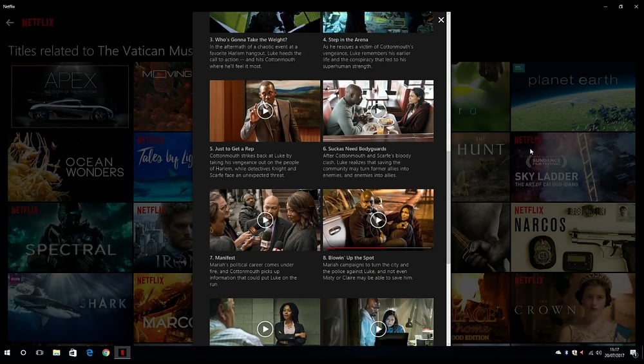Launch Microsoft Edge from the taskbar

point(90,352)
